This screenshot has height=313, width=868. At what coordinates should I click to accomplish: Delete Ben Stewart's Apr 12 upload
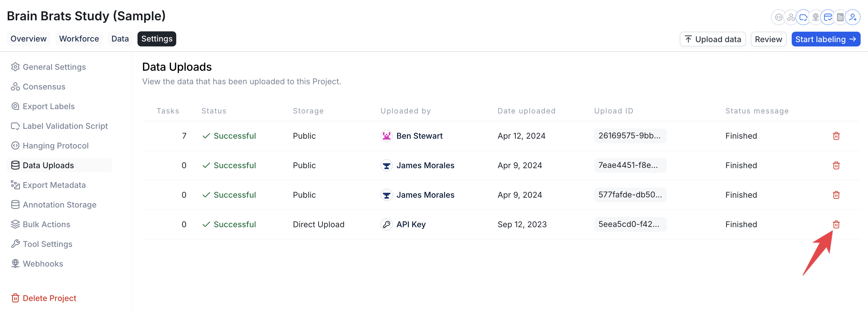coord(836,136)
